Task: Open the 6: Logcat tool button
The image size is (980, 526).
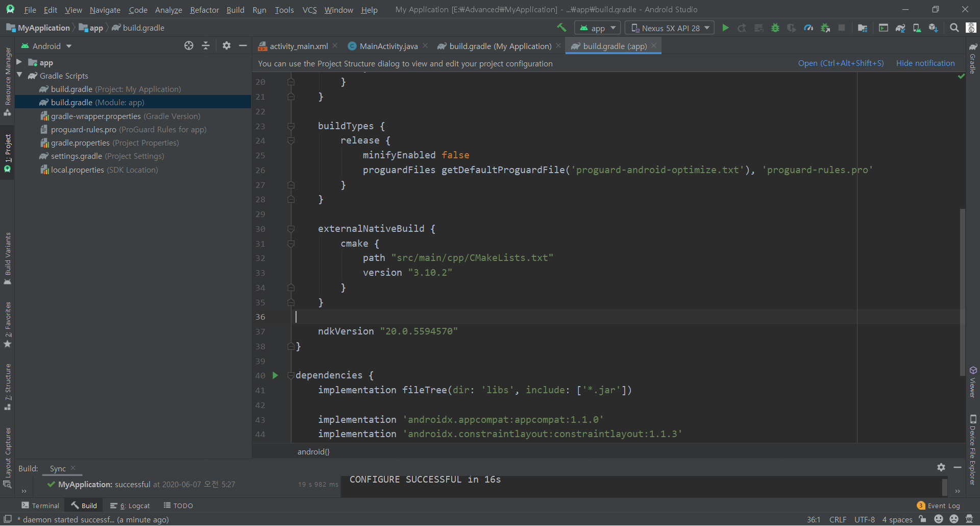Action: (130, 506)
